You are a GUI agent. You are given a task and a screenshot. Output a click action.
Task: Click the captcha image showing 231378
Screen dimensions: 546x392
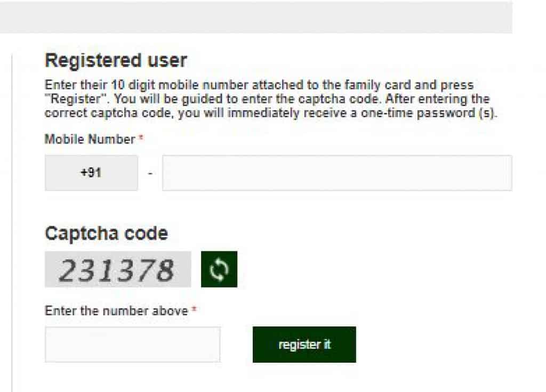(118, 269)
